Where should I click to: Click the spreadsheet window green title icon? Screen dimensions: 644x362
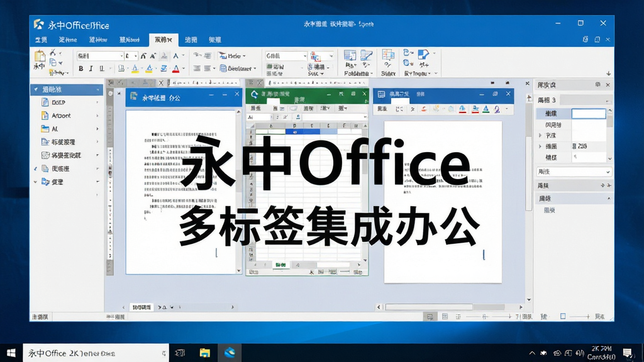[x=254, y=95]
